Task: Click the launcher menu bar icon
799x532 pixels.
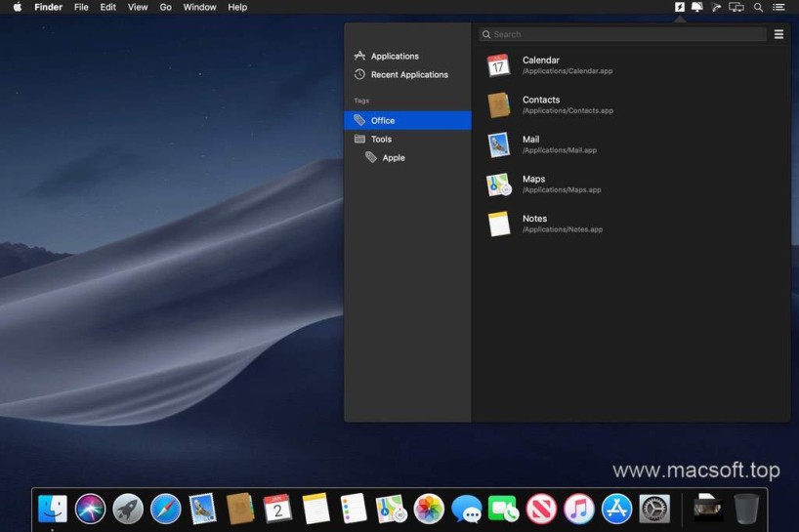Action: pyautogui.click(x=680, y=7)
